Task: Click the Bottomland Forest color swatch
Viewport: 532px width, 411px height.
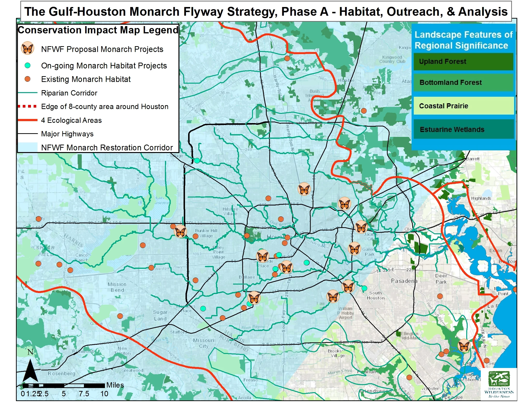Action: click(463, 82)
